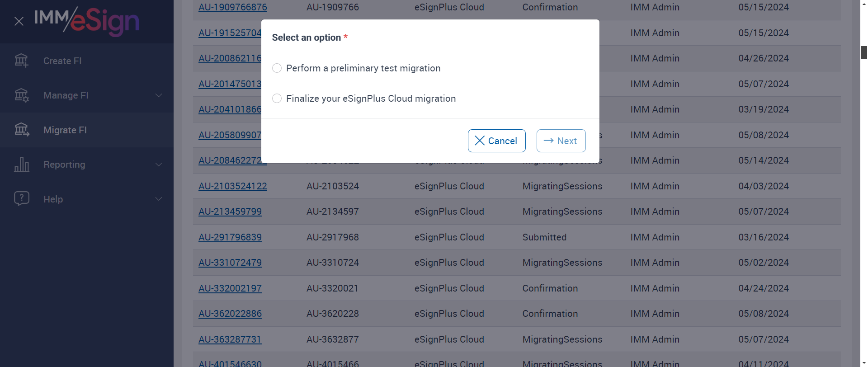Expand the Help submenu chevron
868x367 pixels.
pyautogui.click(x=159, y=199)
